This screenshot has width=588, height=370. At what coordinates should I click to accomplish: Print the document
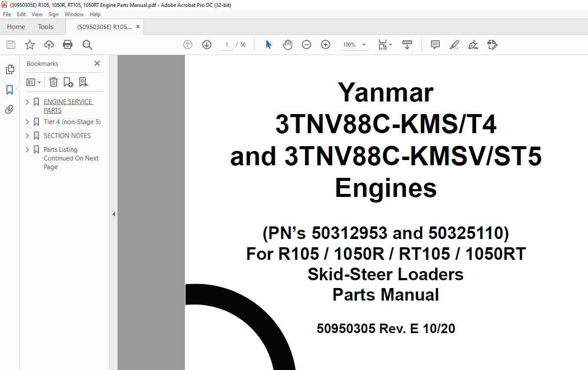tap(68, 45)
